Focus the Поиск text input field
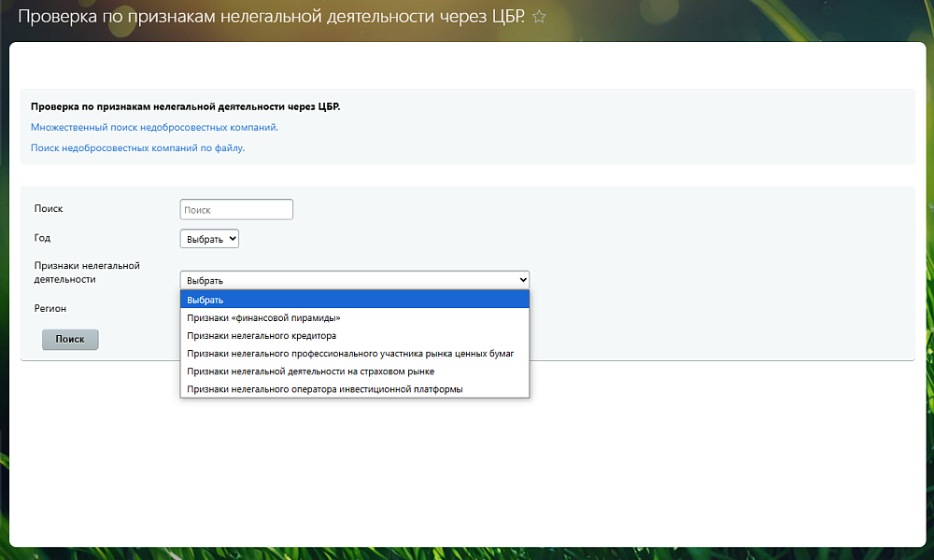 click(236, 210)
